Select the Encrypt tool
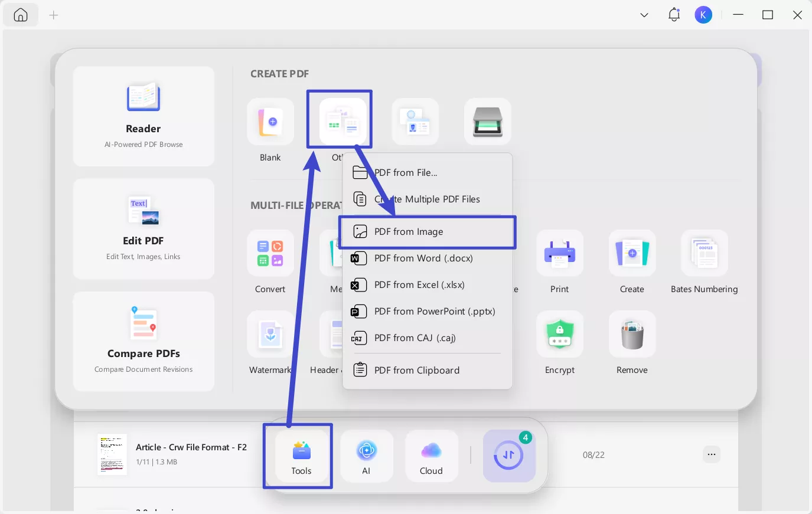Image resolution: width=812 pixels, height=514 pixels. pyautogui.click(x=559, y=334)
